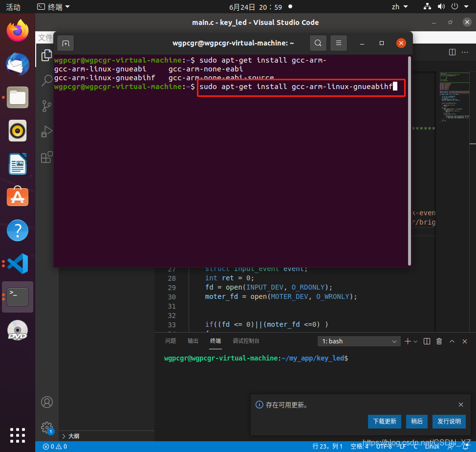Screen dimensions: 476x452
Task: Open Rhythmbox music player in dock
Action: 18,131
